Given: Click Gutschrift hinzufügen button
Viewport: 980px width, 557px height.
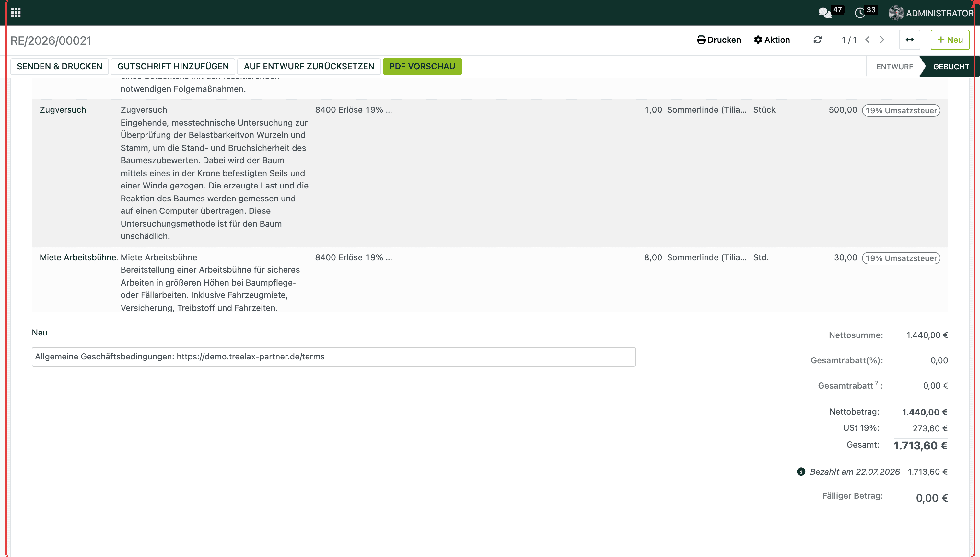Looking at the screenshot, I should (173, 67).
